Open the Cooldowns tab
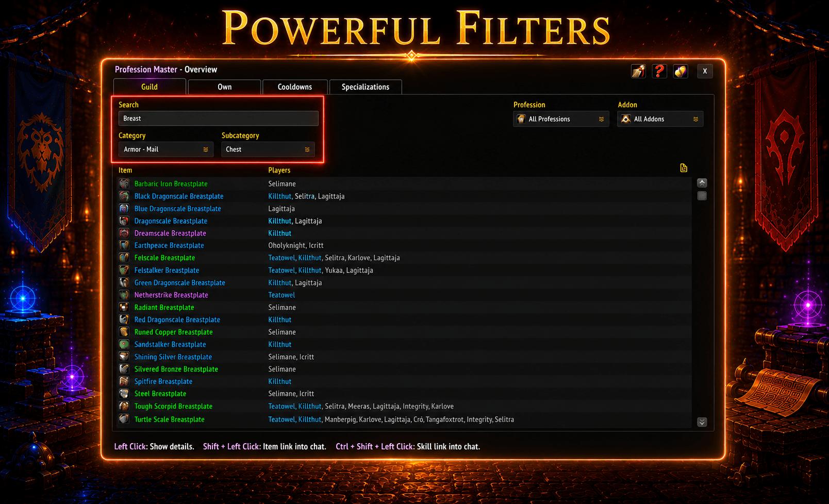 [x=295, y=87]
